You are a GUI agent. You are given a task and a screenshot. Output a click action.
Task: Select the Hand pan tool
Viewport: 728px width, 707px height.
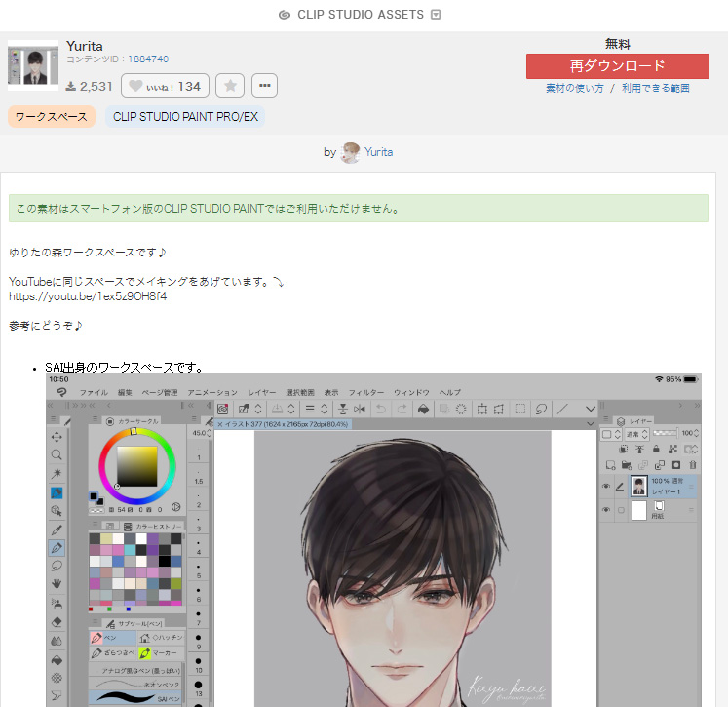click(57, 584)
